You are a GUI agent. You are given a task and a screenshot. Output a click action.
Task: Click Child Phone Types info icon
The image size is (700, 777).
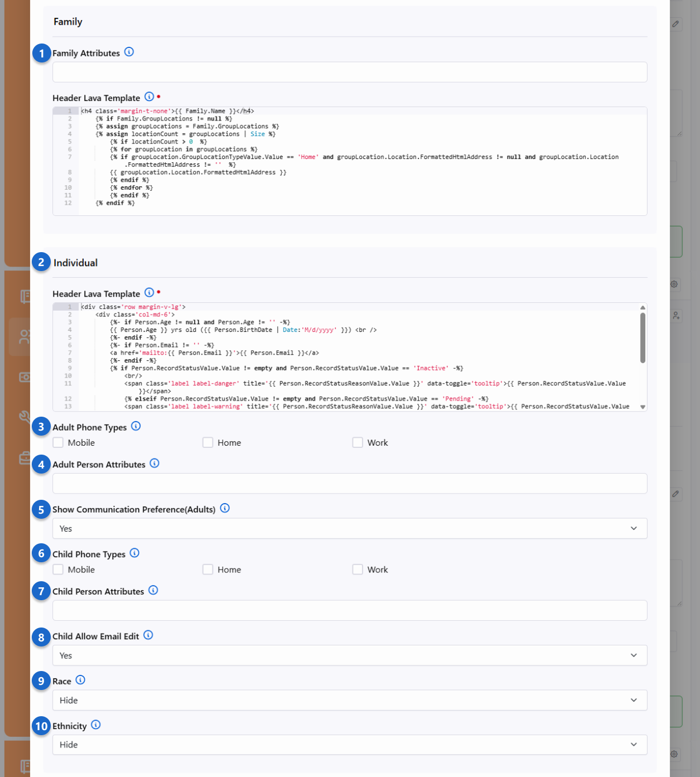[x=134, y=553]
